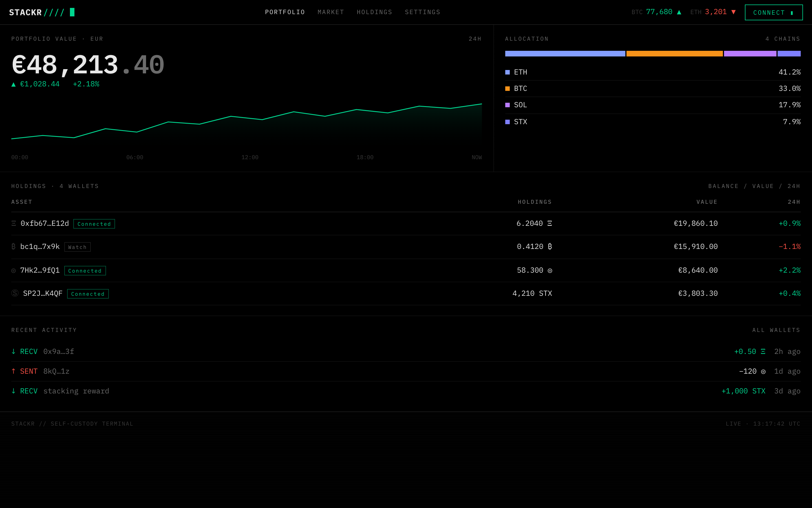Click the ETH 41.2% allocation value

(x=789, y=72)
